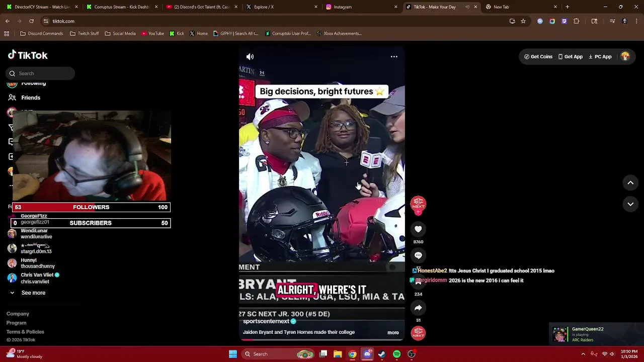Open Windows Start menu
The width and height of the screenshot is (644, 362).
click(233, 354)
